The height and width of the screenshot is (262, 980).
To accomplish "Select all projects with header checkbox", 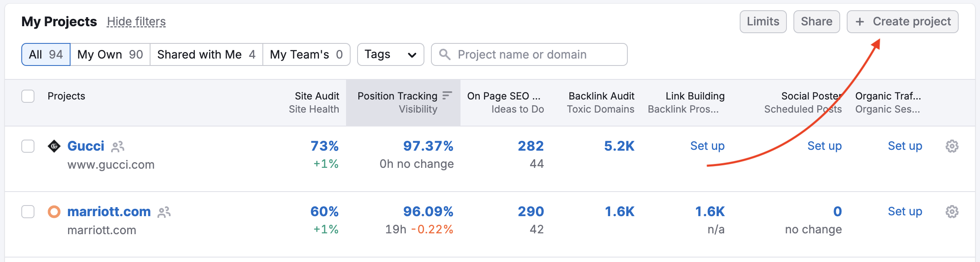I will pyautogui.click(x=28, y=96).
